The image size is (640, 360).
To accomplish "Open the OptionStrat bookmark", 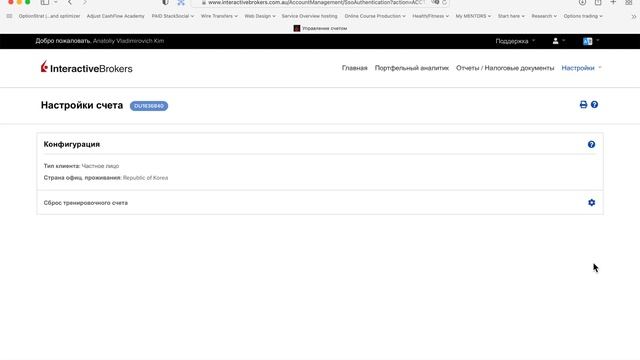I will (49, 16).
